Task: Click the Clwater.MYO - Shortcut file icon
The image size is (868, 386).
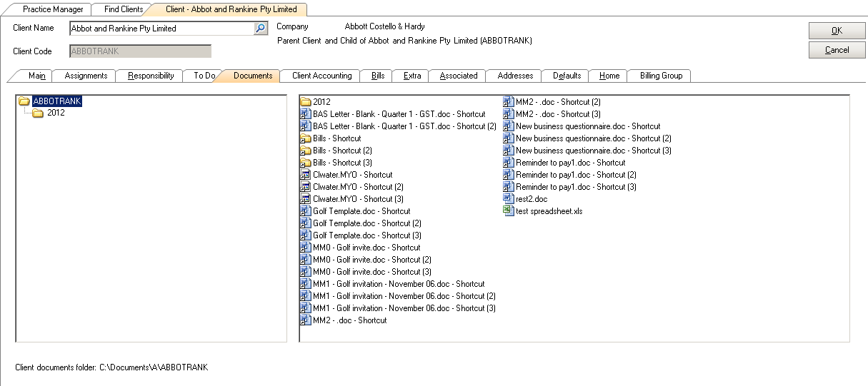Action: [x=305, y=175]
